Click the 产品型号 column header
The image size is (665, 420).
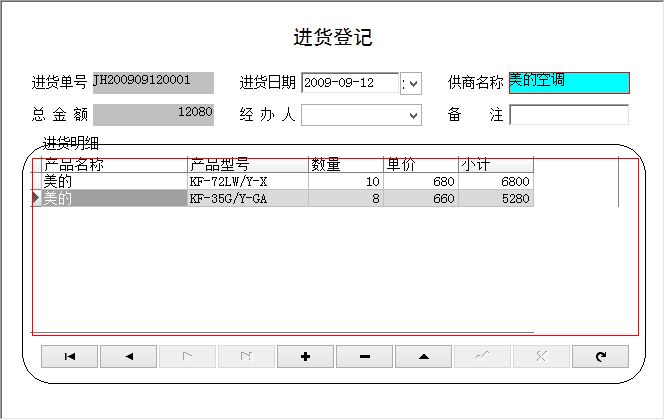[248, 165]
